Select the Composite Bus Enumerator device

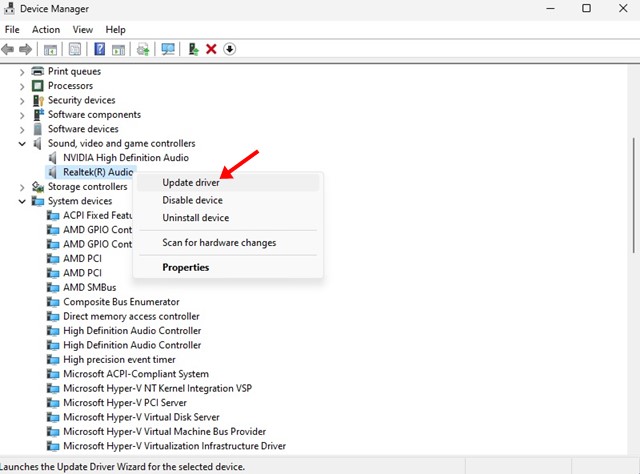coord(121,302)
